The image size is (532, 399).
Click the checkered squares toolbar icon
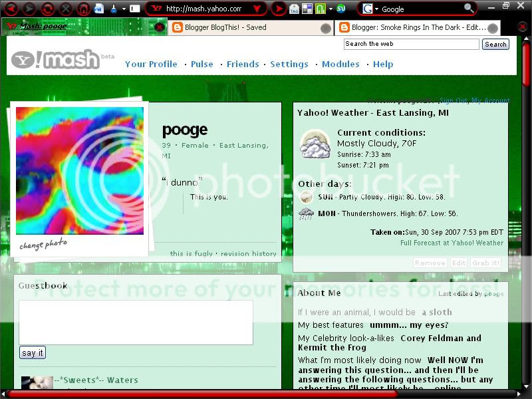pos(307,9)
